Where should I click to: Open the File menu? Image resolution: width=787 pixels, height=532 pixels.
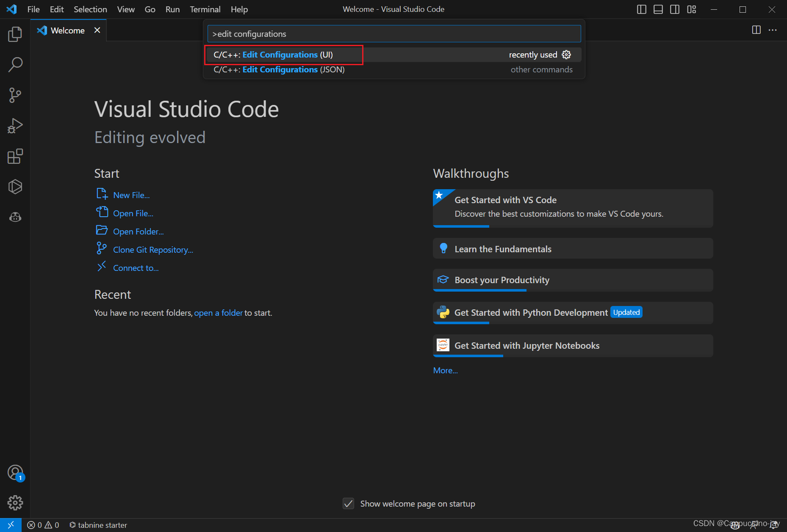coord(33,9)
